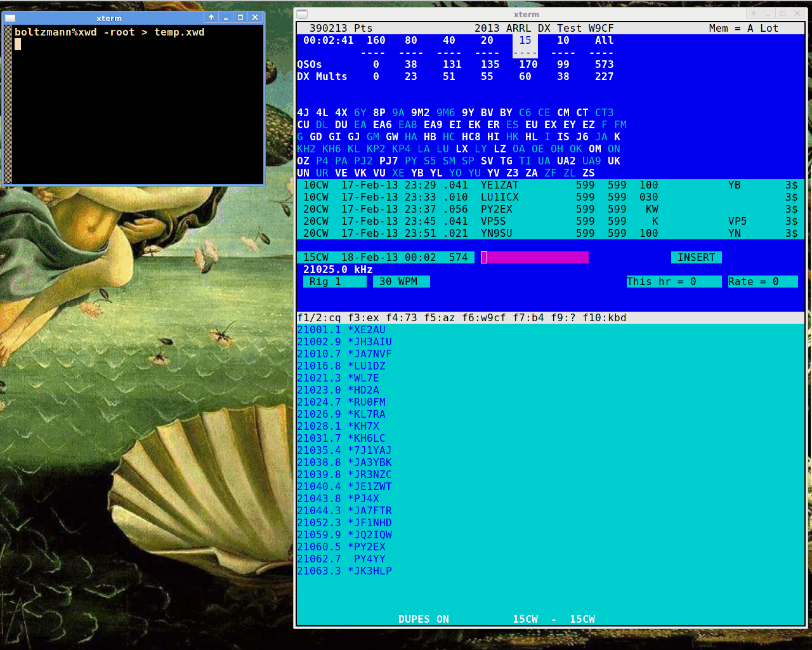
Task: Select the YE1ZAT log entry callsign
Action: click(x=500, y=185)
